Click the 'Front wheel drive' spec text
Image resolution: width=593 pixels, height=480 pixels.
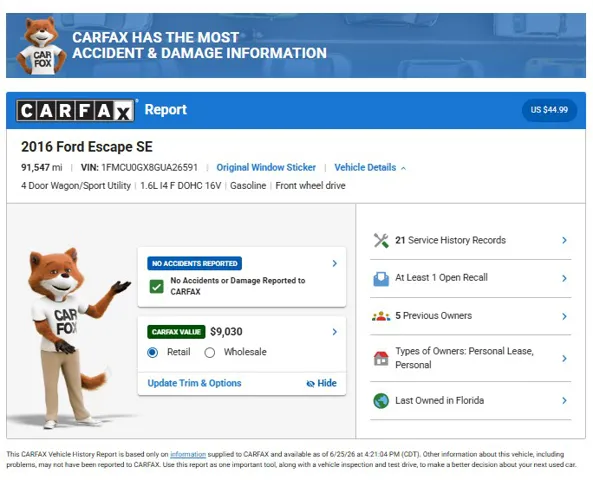point(310,186)
